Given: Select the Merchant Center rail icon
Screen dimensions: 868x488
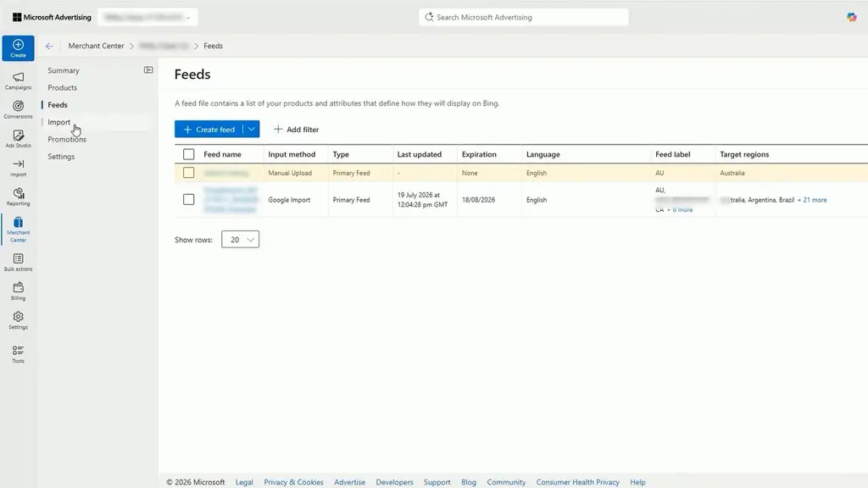Looking at the screenshot, I should point(19,229).
